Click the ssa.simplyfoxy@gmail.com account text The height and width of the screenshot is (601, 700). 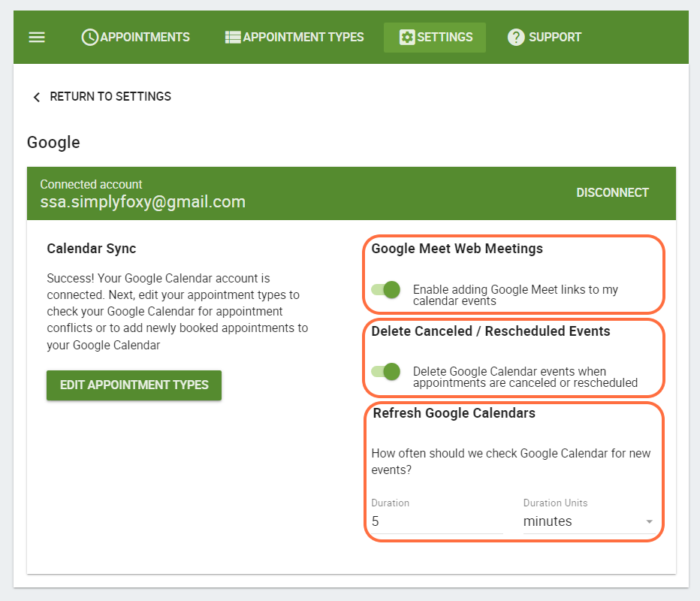coord(143,202)
